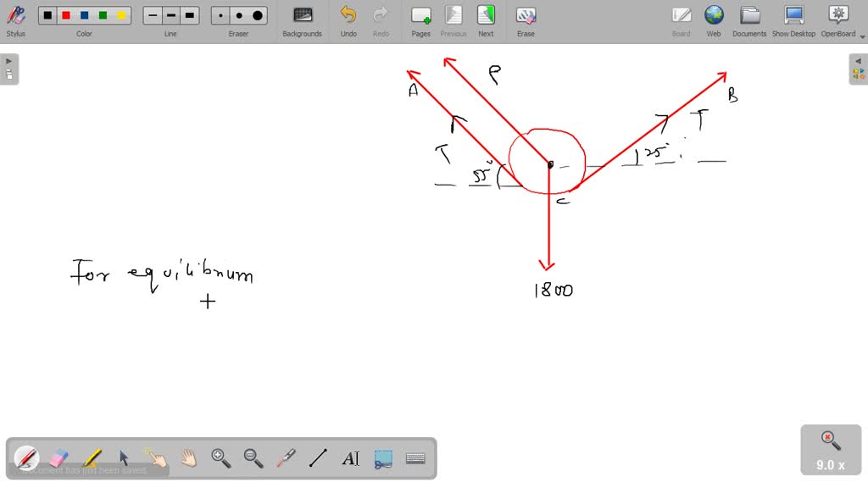Open the OpenBoard menu
Viewport: 868px width, 488px height.
point(837,20)
